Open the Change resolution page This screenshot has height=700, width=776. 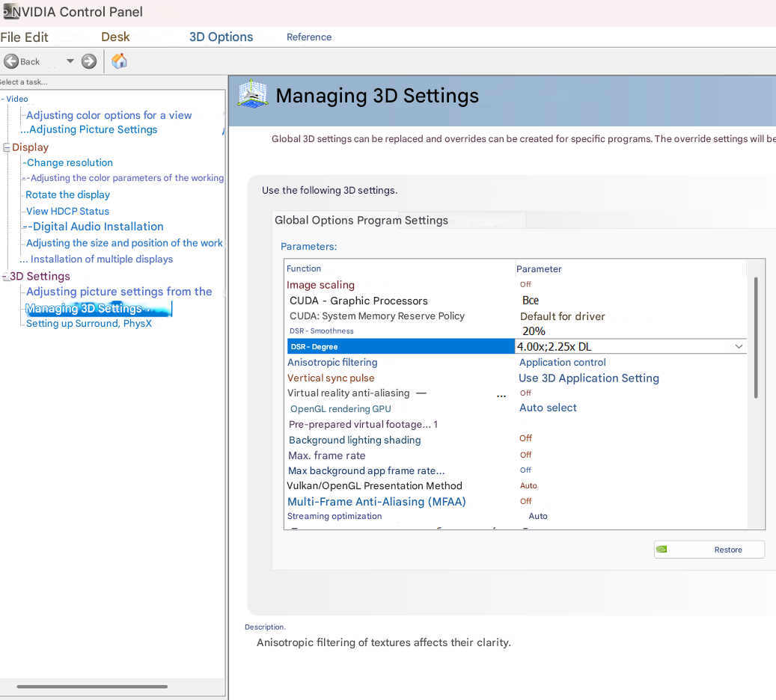pos(70,162)
